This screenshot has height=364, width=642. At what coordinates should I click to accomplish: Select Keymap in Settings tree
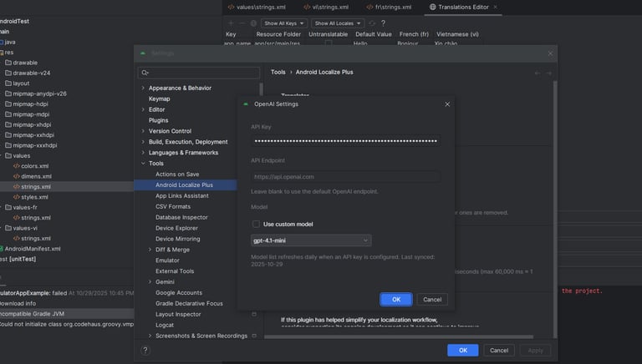pyautogui.click(x=160, y=99)
